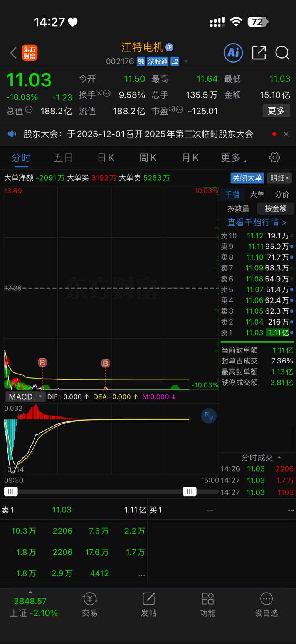The width and height of the screenshot is (296, 644).
Task: Tap the 大单净额 -2091万 value
Action: (x=50, y=178)
